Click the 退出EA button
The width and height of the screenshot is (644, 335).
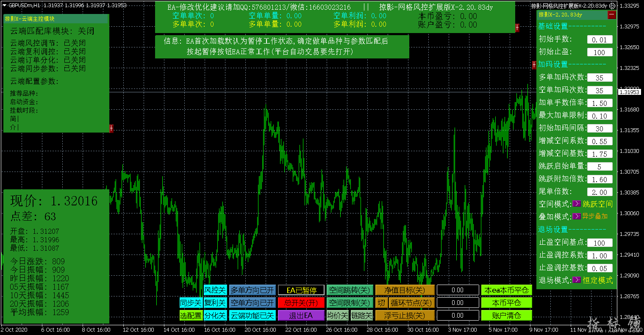point(301,316)
